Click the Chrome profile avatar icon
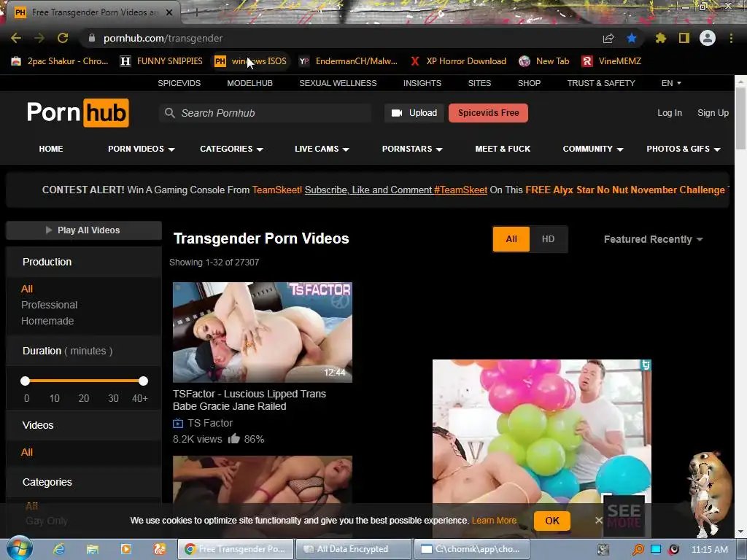747x560 pixels. (x=708, y=38)
